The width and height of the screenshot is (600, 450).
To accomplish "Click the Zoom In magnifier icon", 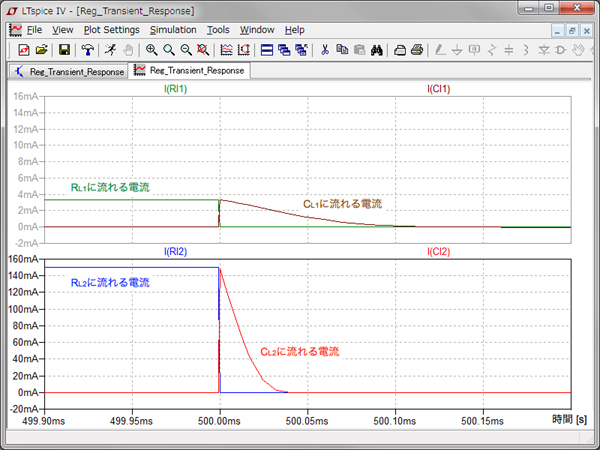I will click(152, 49).
